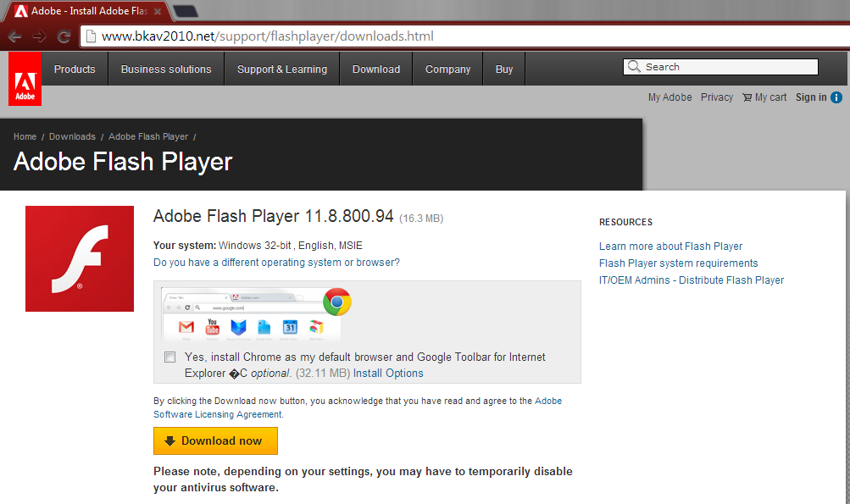Click the Adobe logo in the site header
Image resolution: width=850 pixels, height=504 pixels.
(x=25, y=79)
